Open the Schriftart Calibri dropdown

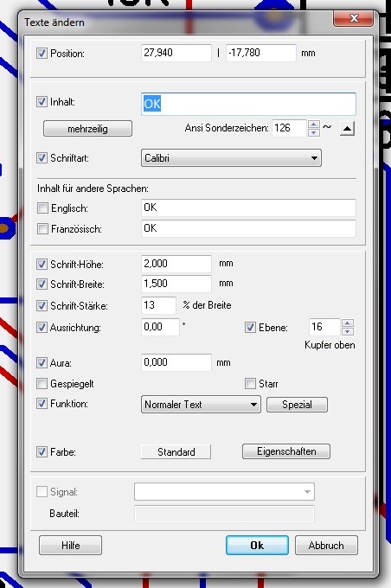point(231,158)
